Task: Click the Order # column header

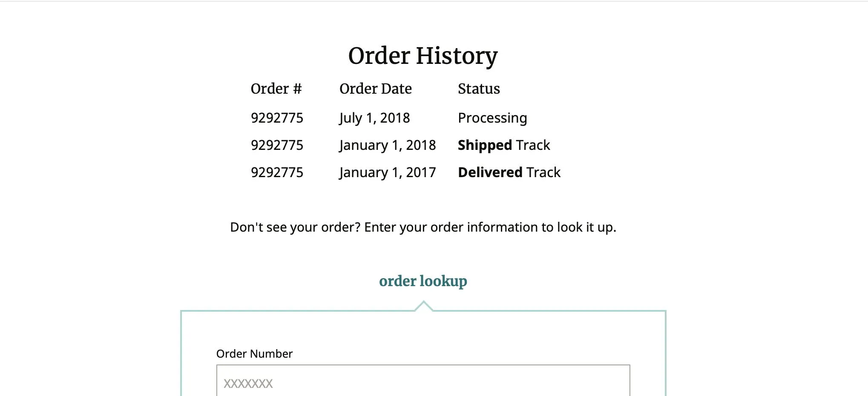Action: coord(276,89)
